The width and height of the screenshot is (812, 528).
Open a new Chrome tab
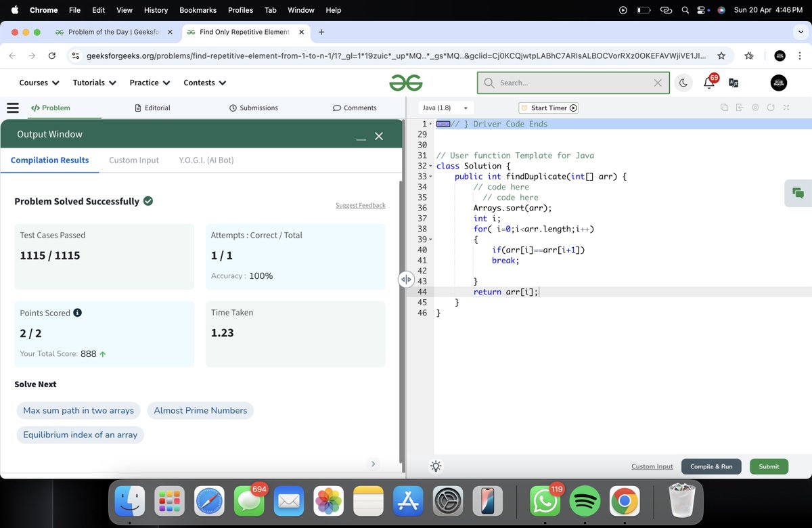pos(321,32)
